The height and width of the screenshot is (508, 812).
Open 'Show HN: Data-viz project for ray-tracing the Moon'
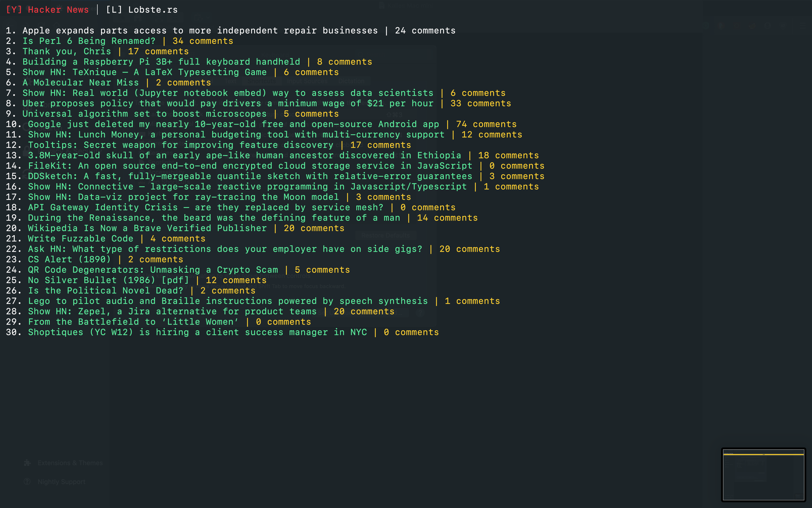coord(183,197)
